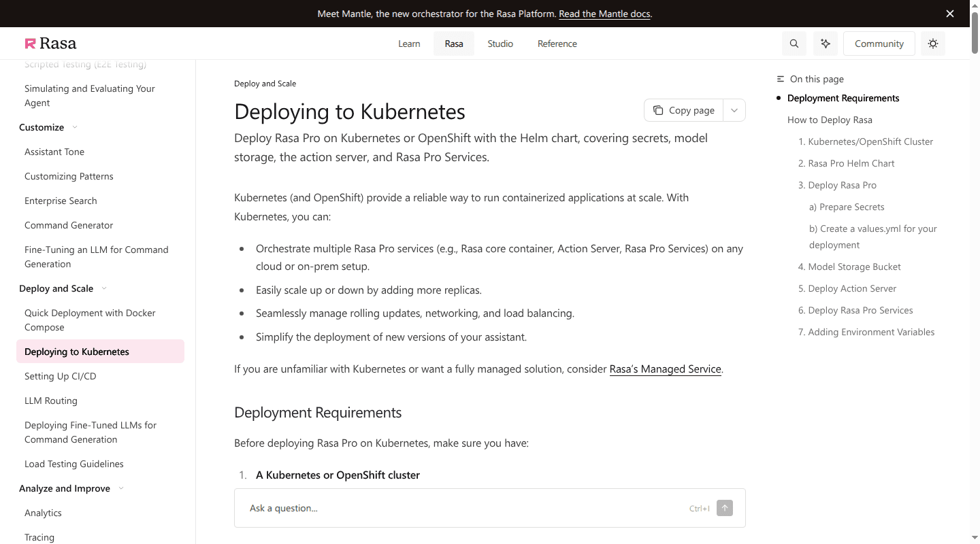Open Analytics in the sidebar
Screen dimensions: 980x544
tap(100, 513)
